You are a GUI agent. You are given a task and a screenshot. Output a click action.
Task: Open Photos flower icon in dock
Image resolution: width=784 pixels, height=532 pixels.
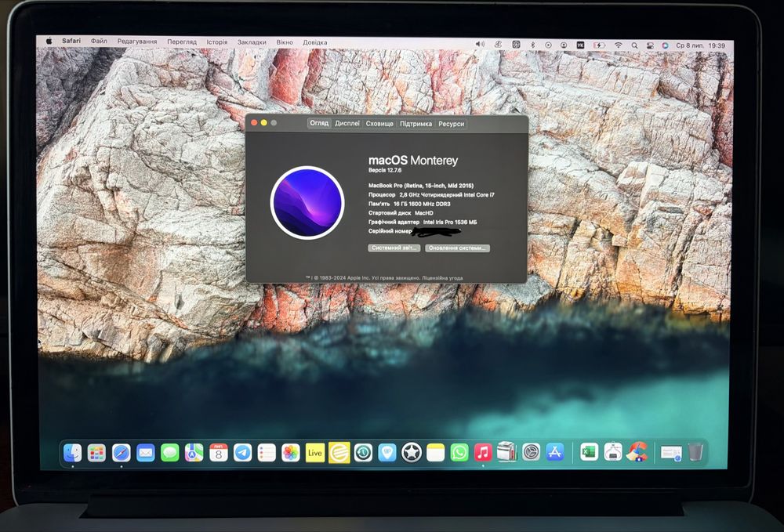coord(291,453)
